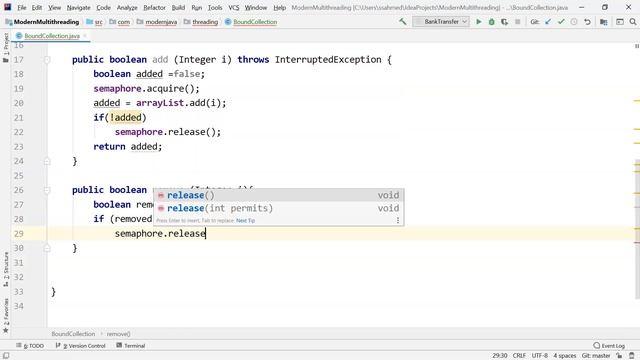
Task: Open the TODO tool window
Action: [x=30, y=346]
